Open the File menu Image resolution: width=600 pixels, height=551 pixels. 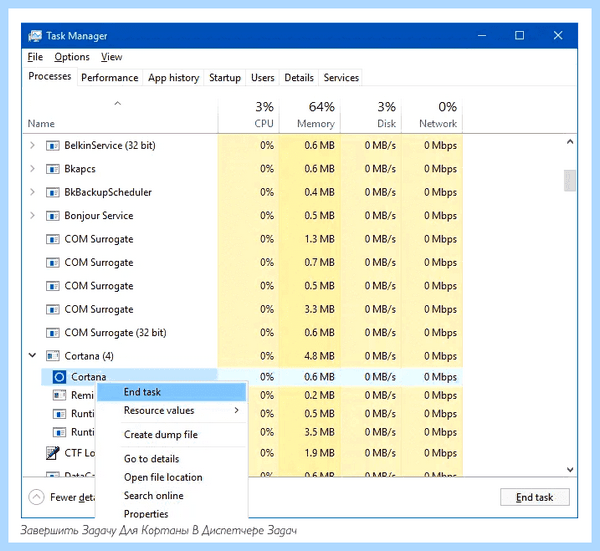pyautogui.click(x=35, y=57)
